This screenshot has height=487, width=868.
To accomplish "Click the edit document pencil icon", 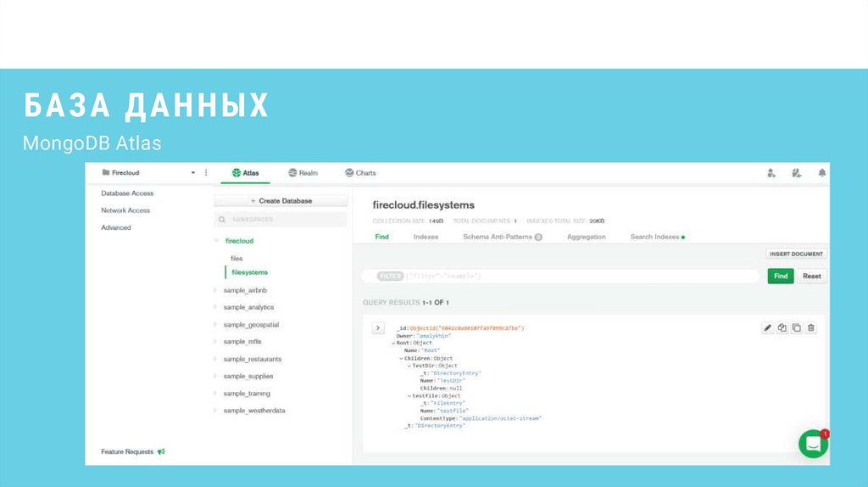I will (768, 327).
